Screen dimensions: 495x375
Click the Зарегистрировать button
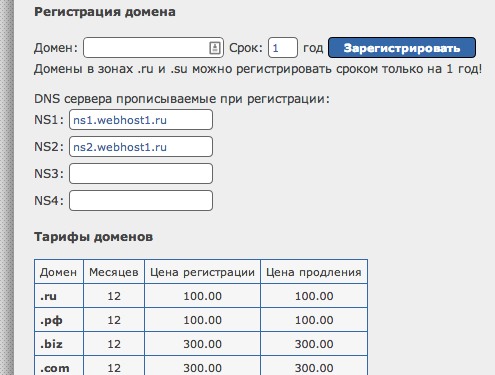click(x=402, y=48)
